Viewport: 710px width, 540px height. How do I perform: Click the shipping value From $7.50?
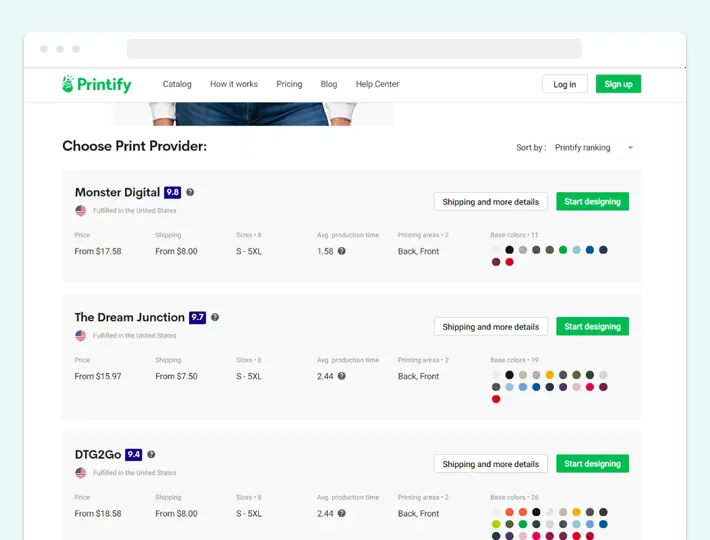point(176,376)
